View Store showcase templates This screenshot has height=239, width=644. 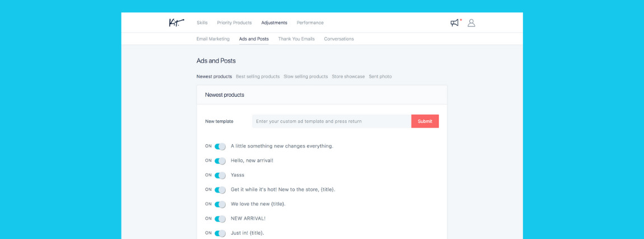pyautogui.click(x=348, y=77)
